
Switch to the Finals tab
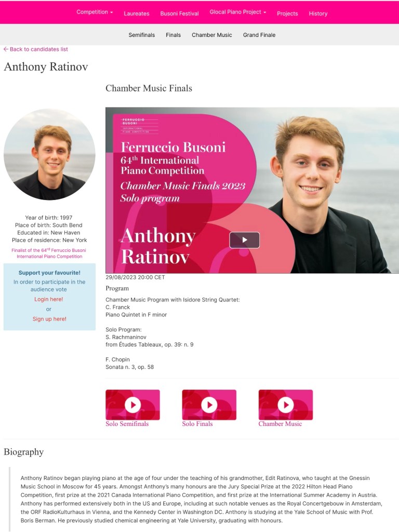(173, 35)
